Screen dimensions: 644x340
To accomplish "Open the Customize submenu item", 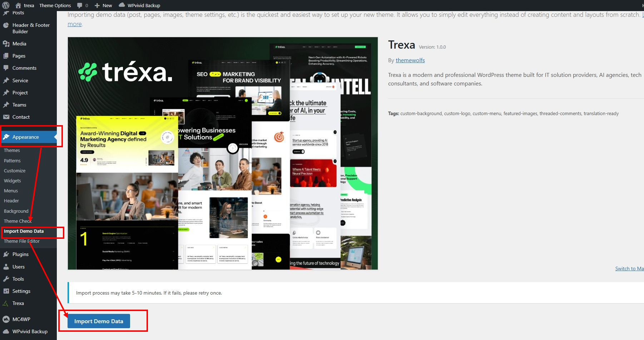I will 15,171.
